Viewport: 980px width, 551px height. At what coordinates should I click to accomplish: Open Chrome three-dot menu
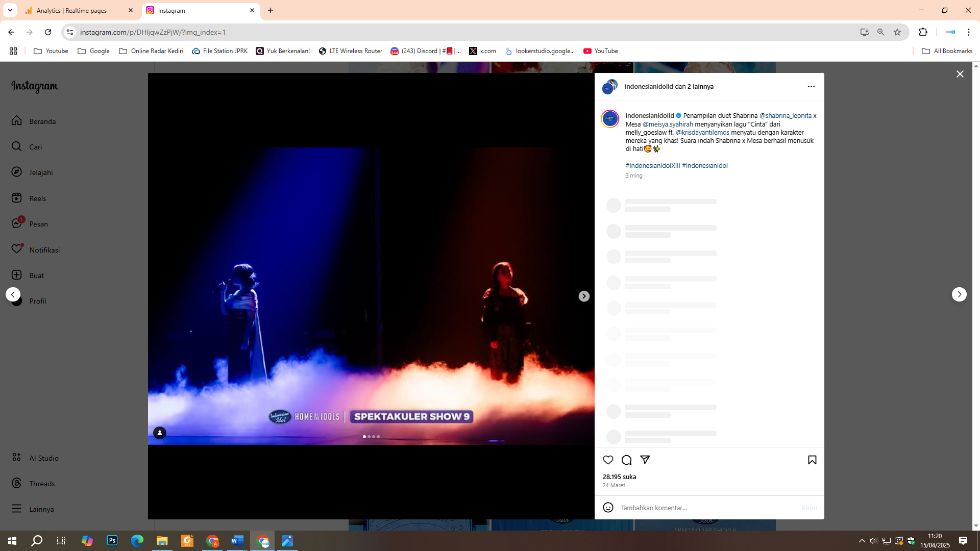tap(969, 32)
